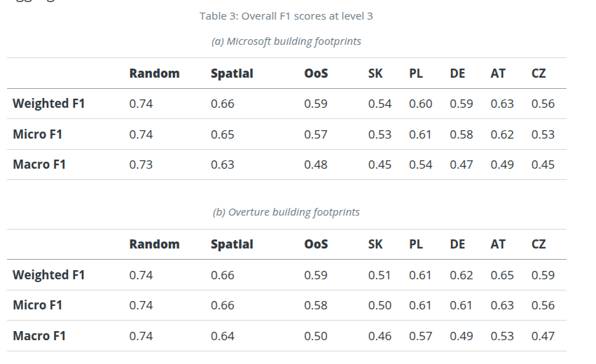
Task: Select Weighted F1 row label in Microsoft table
Action: [x=48, y=104]
